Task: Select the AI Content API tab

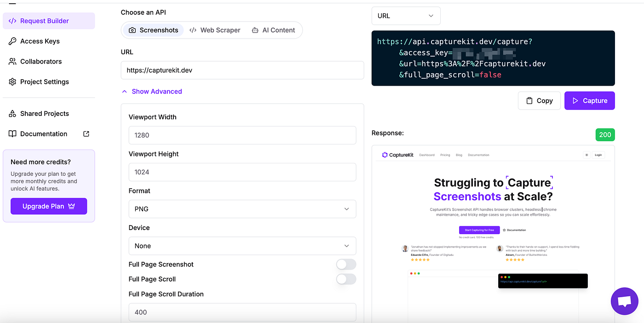Action: [273, 30]
